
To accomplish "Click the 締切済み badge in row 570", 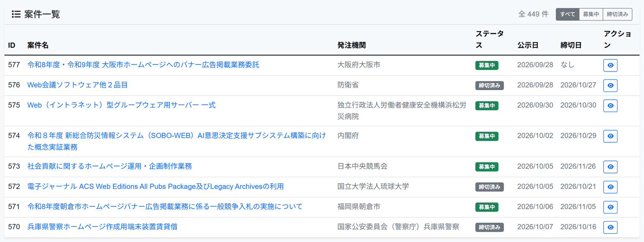I will (x=489, y=227).
